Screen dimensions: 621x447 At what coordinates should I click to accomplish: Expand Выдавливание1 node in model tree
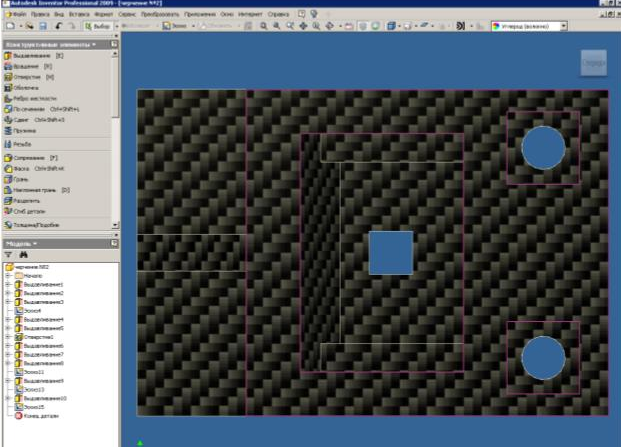click(x=8, y=284)
